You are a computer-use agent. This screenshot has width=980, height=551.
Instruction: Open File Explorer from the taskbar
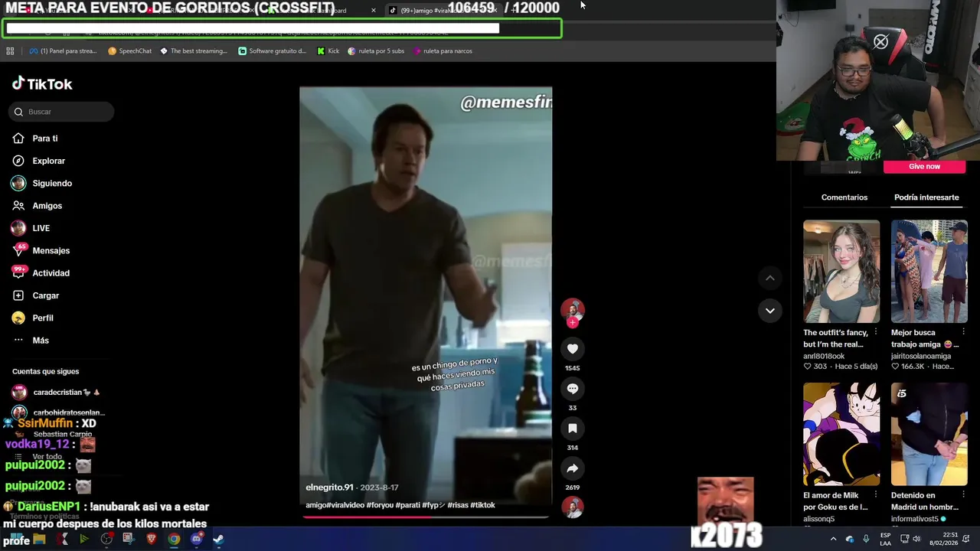click(x=39, y=540)
